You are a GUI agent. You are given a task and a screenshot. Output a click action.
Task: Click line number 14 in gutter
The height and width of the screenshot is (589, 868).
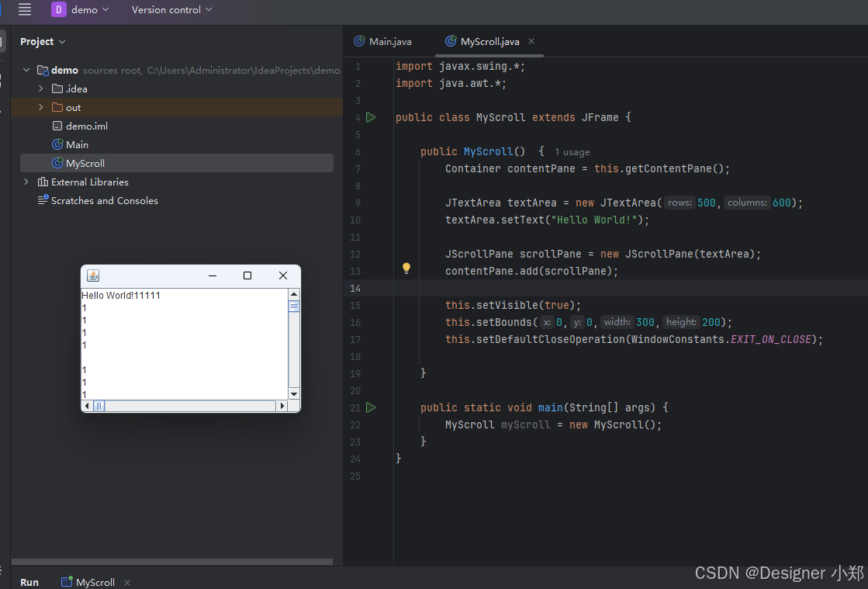point(355,288)
